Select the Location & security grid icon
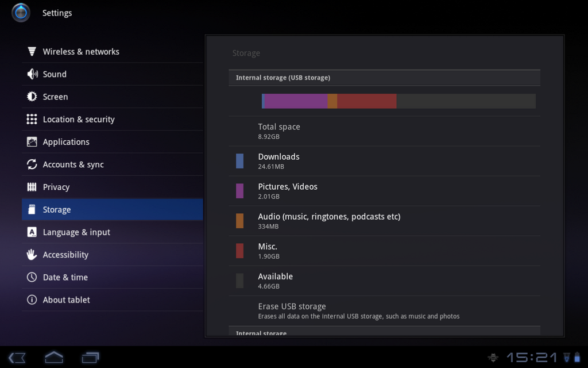The width and height of the screenshot is (588, 368). [32, 119]
